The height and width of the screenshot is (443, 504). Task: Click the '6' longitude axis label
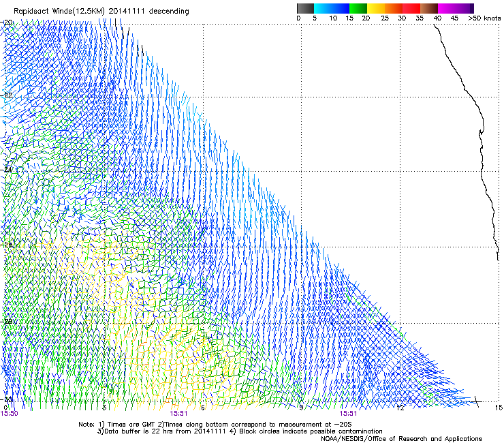point(202,408)
